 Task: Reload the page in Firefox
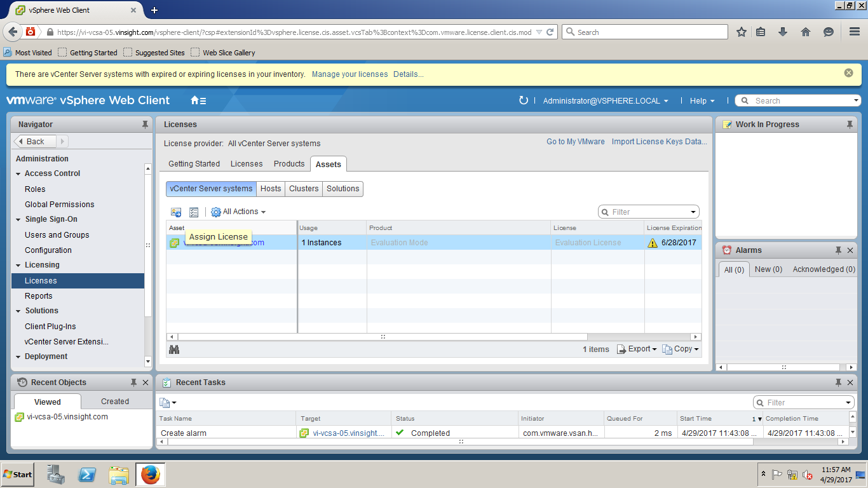[x=550, y=32]
